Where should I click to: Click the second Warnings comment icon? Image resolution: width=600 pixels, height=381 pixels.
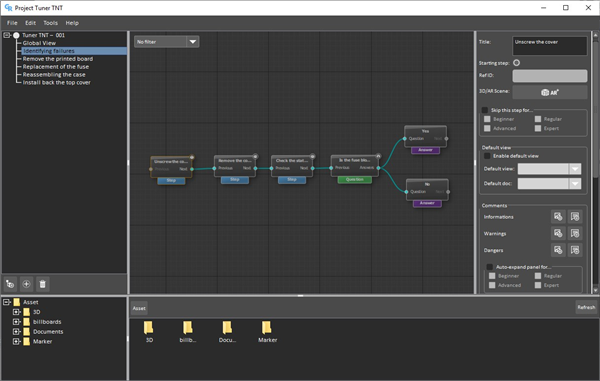(575, 233)
